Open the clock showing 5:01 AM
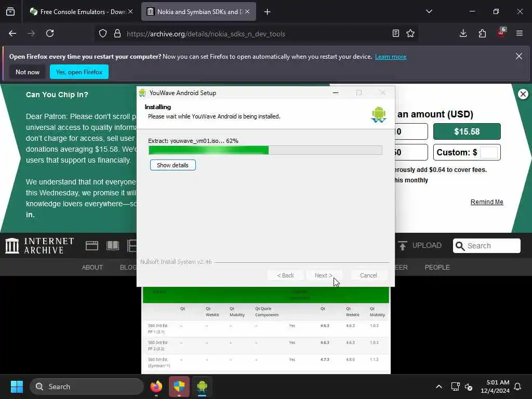 [x=495, y=387]
